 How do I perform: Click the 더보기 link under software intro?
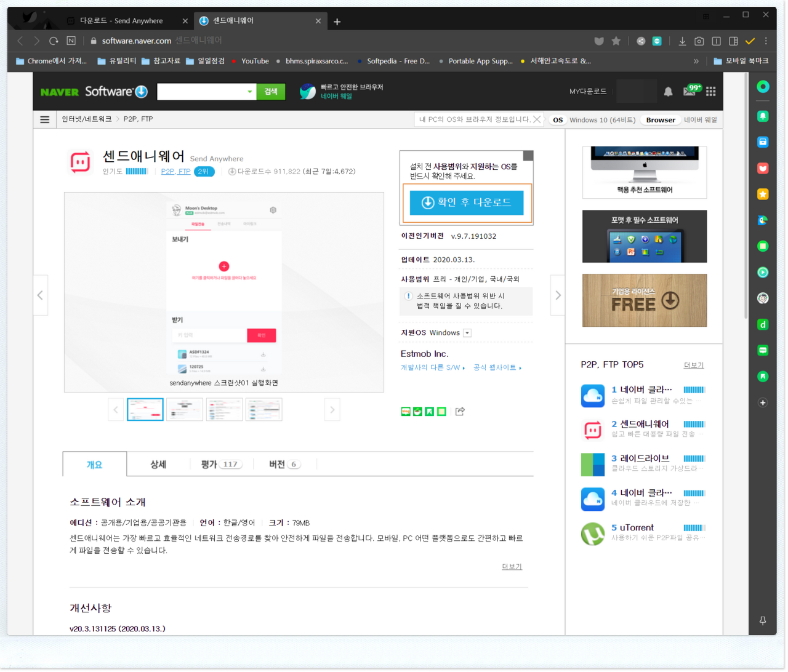pyautogui.click(x=512, y=567)
